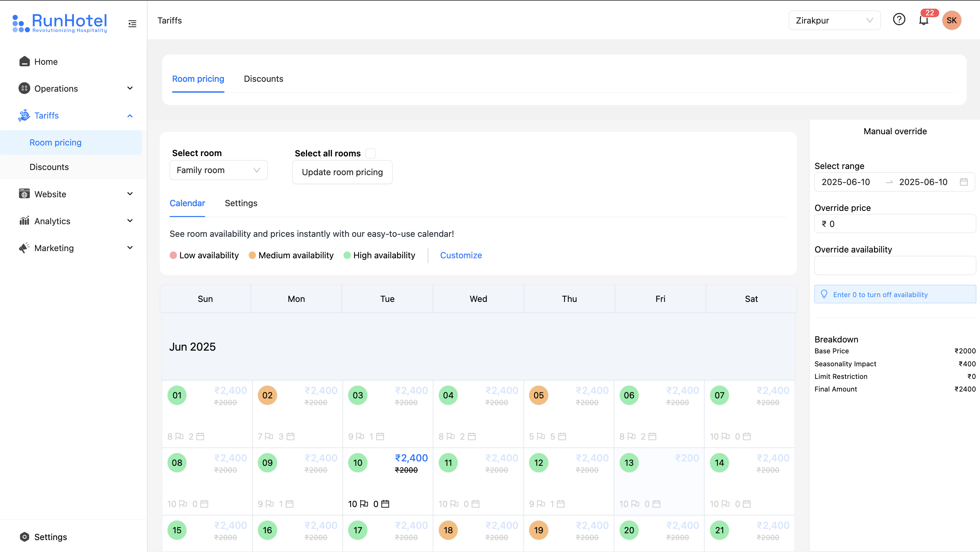Click the Seasonality Impact breakdown row
Image resolution: width=980 pixels, height=552 pixels.
tap(895, 364)
